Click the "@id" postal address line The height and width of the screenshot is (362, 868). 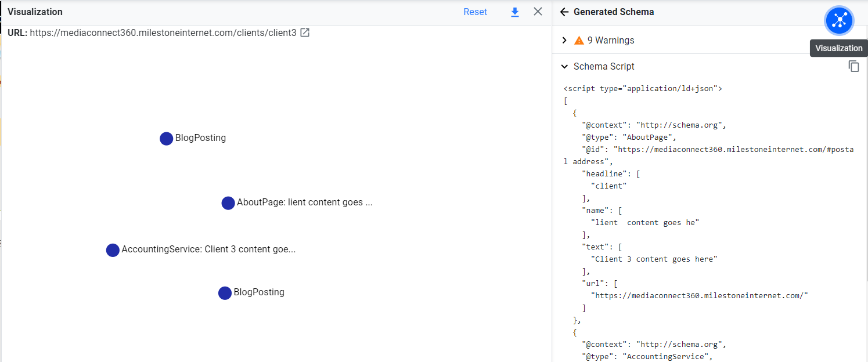(x=708, y=155)
